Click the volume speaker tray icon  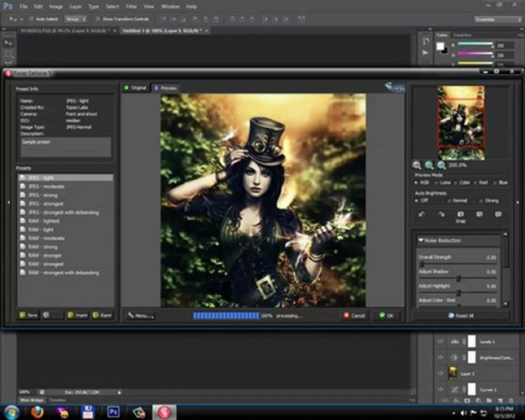464,413
